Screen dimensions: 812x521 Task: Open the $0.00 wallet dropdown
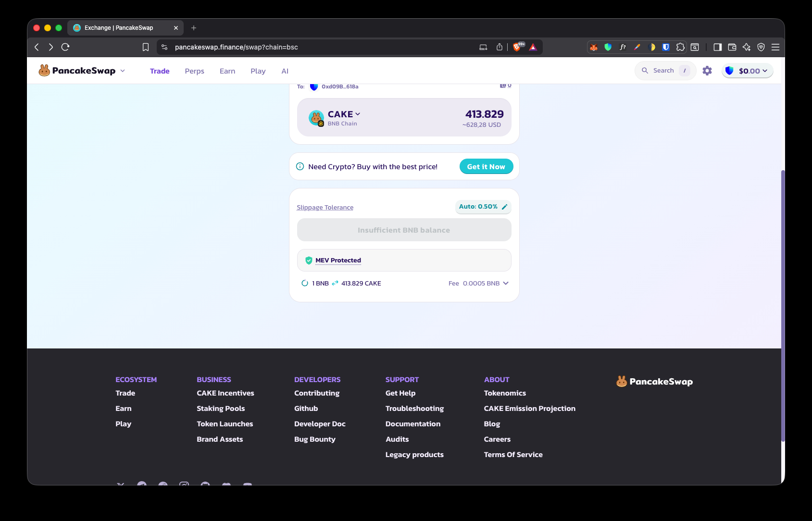(x=748, y=71)
